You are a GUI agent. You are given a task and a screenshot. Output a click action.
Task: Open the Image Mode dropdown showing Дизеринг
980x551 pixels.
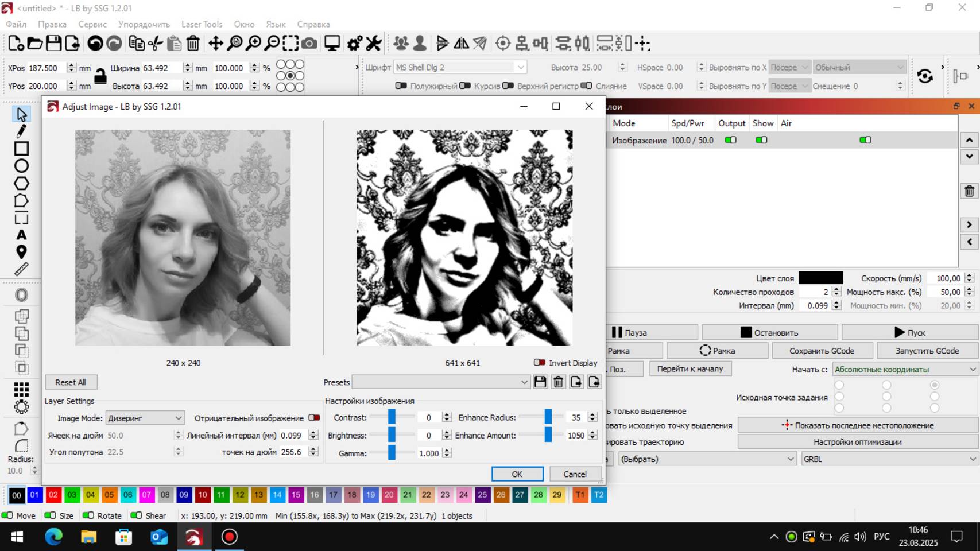pos(145,418)
